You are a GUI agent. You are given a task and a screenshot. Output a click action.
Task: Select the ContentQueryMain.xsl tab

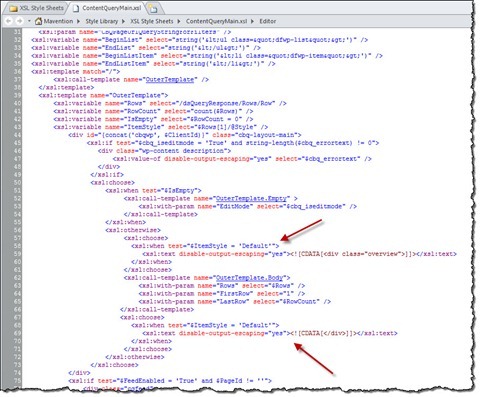point(107,8)
